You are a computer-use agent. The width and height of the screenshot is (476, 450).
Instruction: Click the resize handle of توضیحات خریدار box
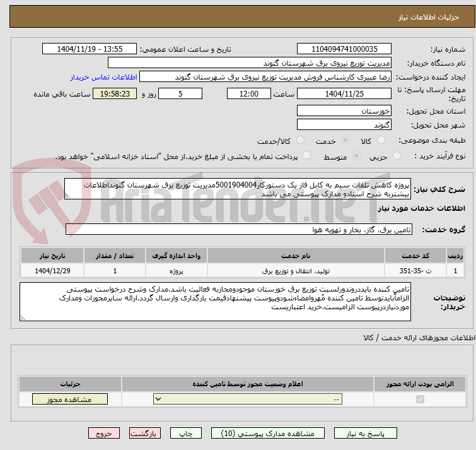click(23, 318)
